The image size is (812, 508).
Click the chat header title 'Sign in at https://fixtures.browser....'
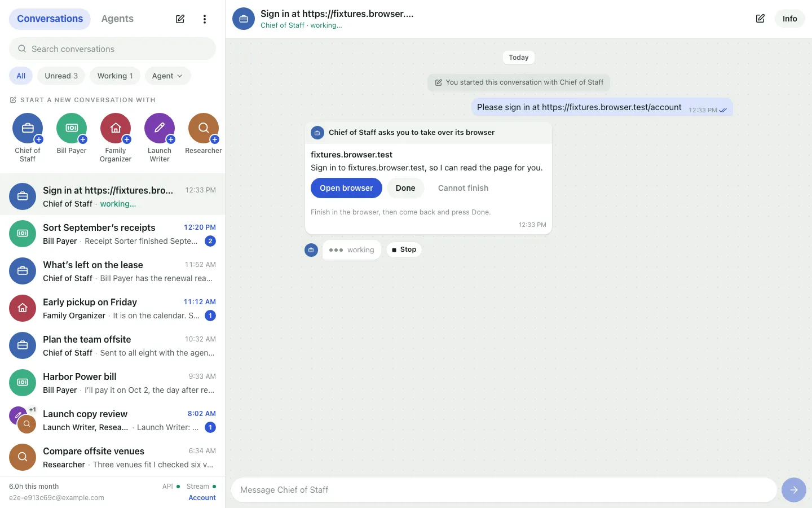coord(337,14)
